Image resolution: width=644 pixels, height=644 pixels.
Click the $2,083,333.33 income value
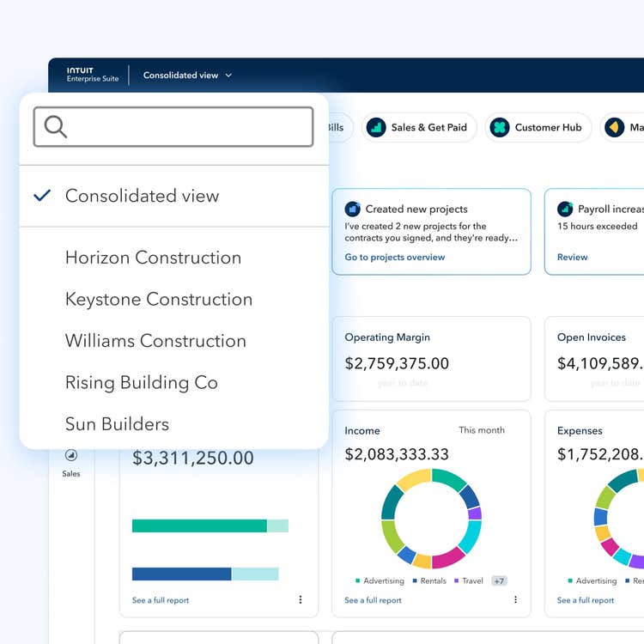pos(397,454)
